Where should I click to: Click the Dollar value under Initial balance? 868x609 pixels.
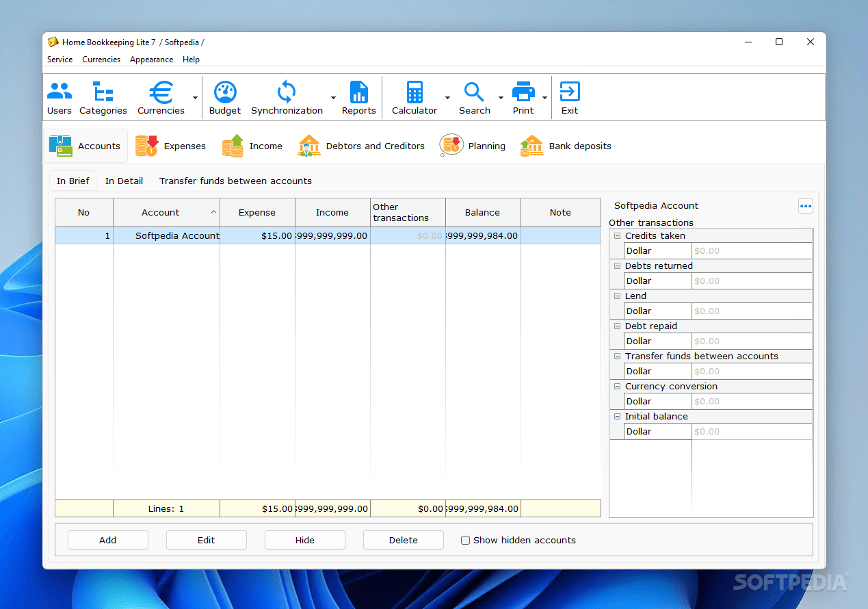752,431
